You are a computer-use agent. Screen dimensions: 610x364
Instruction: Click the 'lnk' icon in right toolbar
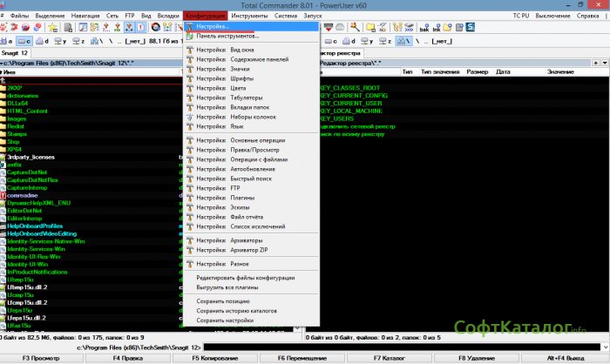(436, 29)
